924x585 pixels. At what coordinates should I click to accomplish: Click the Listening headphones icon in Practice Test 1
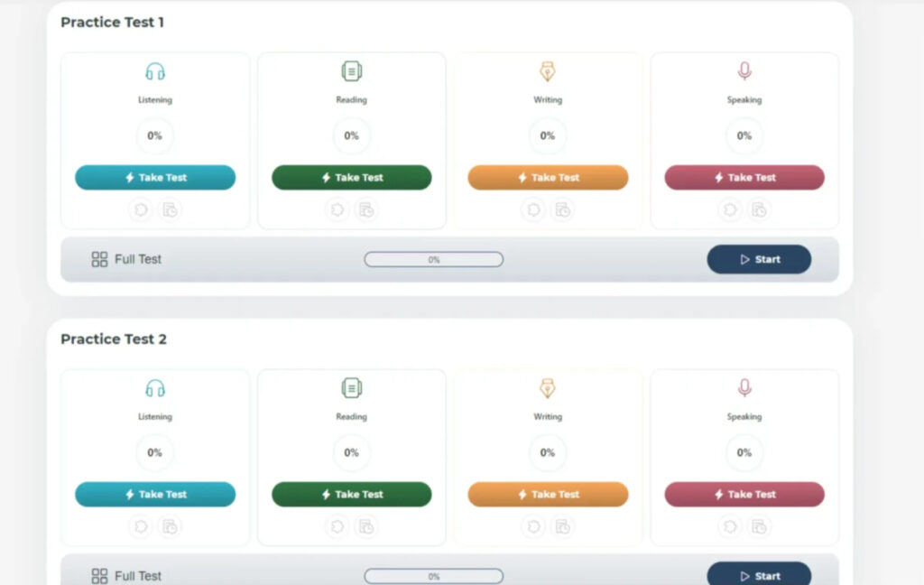[155, 72]
